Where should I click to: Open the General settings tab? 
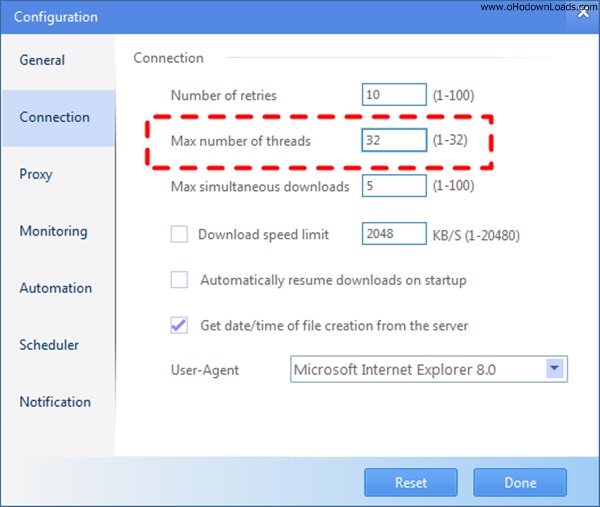click(x=58, y=60)
